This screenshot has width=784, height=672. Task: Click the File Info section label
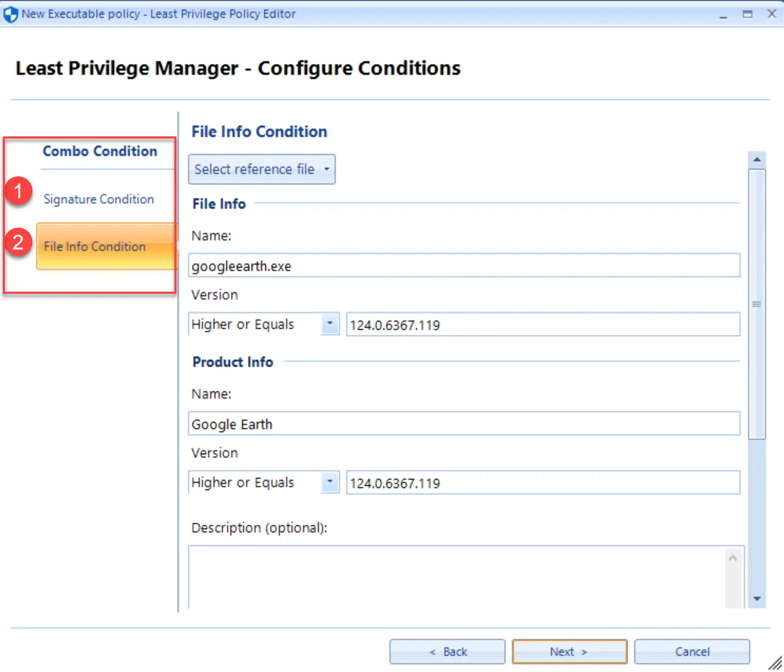[x=219, y=204]
